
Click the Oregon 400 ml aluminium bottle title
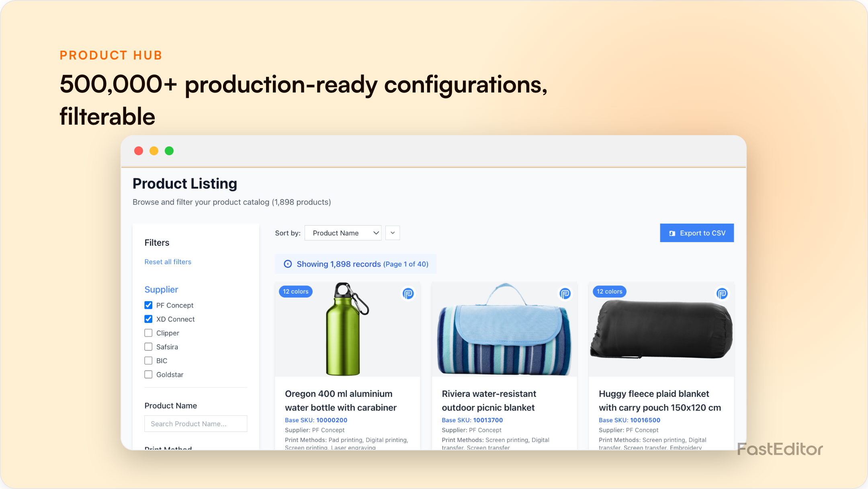(341, 401)
